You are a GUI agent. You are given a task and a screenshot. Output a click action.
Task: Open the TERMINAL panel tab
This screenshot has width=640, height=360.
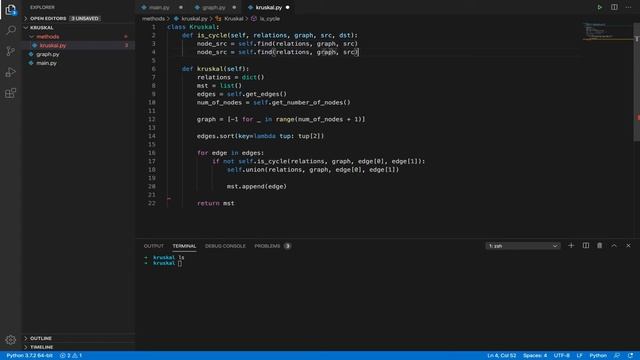(x=184, y=246)
